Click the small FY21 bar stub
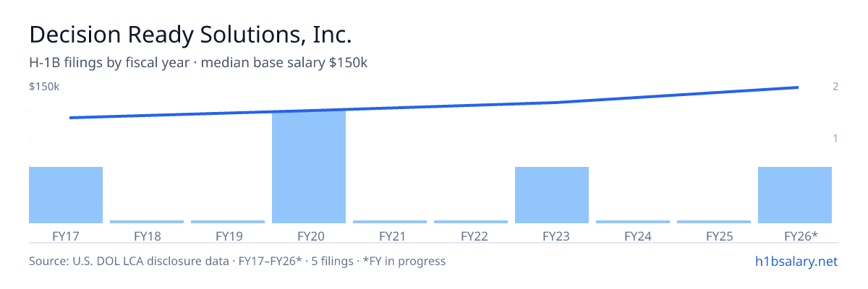The height and width of the screenshot is (289, 868). [x=390, y=222]
